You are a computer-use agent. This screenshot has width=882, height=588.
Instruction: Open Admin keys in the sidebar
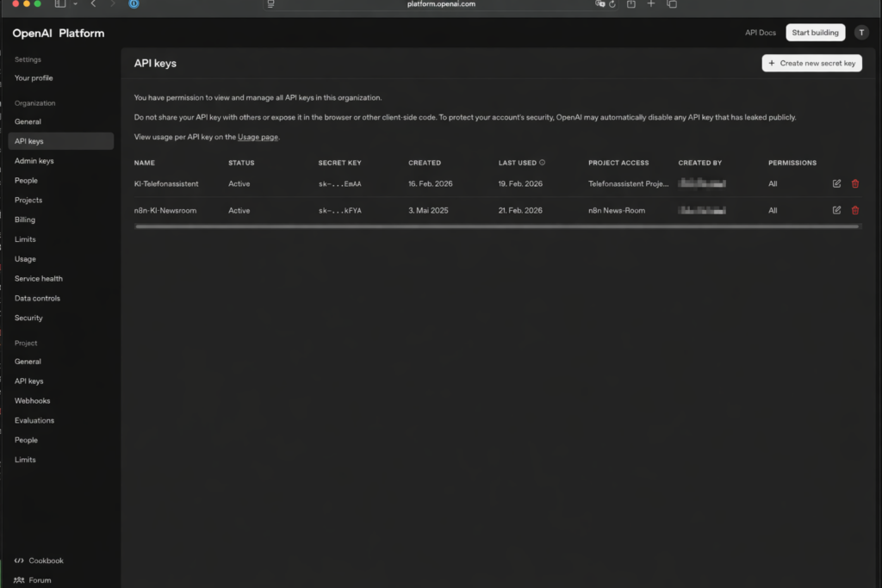pos(34,161)
